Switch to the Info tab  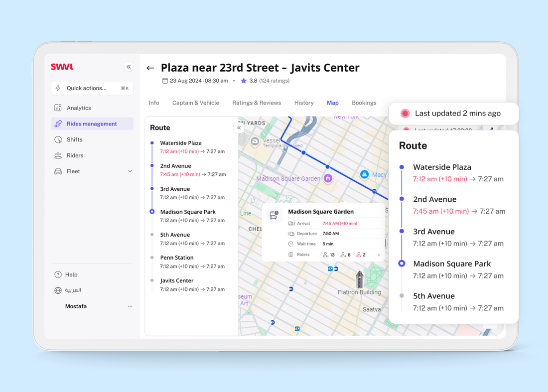click(154, 103)
